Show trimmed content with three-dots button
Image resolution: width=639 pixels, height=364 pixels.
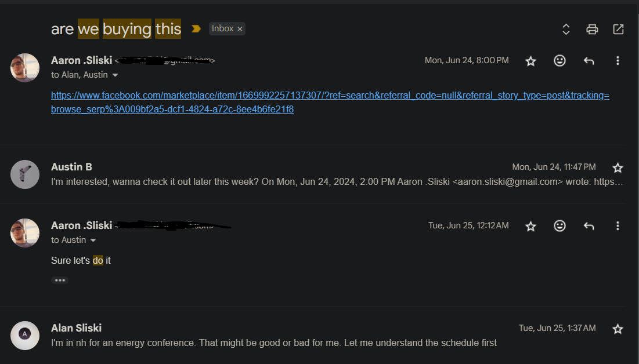point(60,280)
